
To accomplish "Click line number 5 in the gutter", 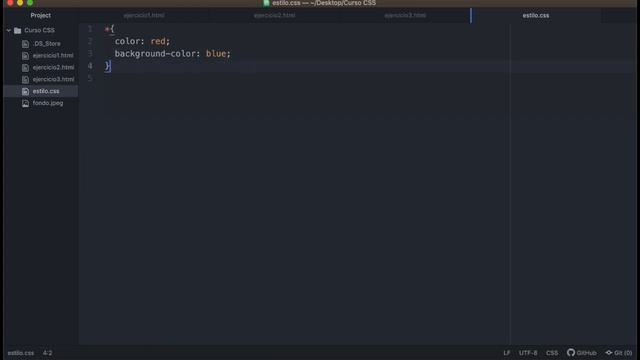I will (90, 78).
